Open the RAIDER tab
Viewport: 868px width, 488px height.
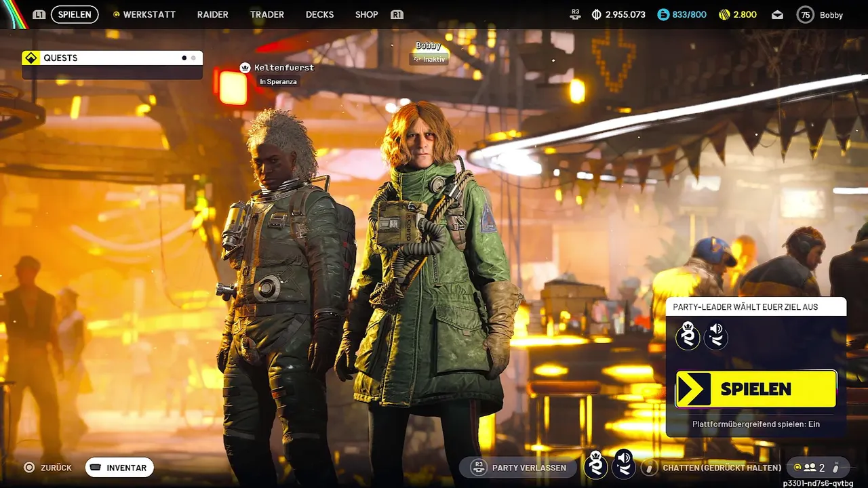pyautogui.click(x=213, y=14)
